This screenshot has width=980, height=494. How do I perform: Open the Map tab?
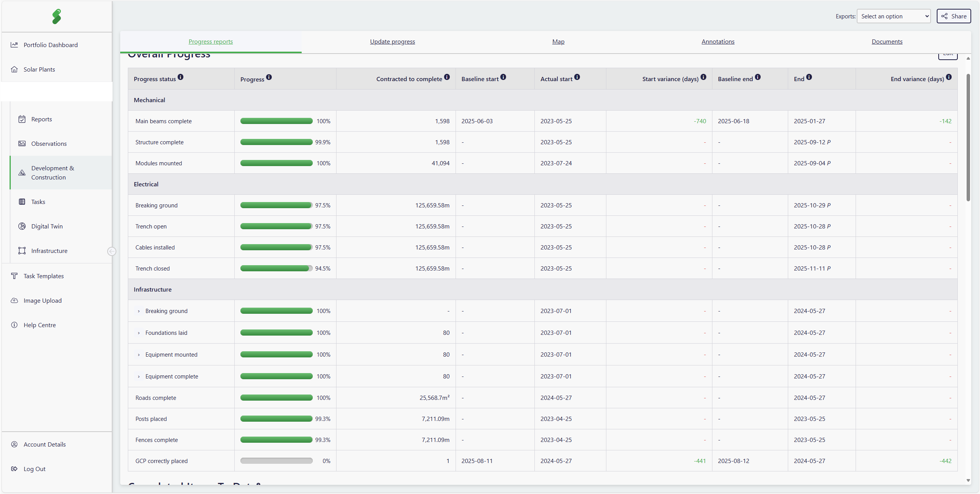(558, 41)
